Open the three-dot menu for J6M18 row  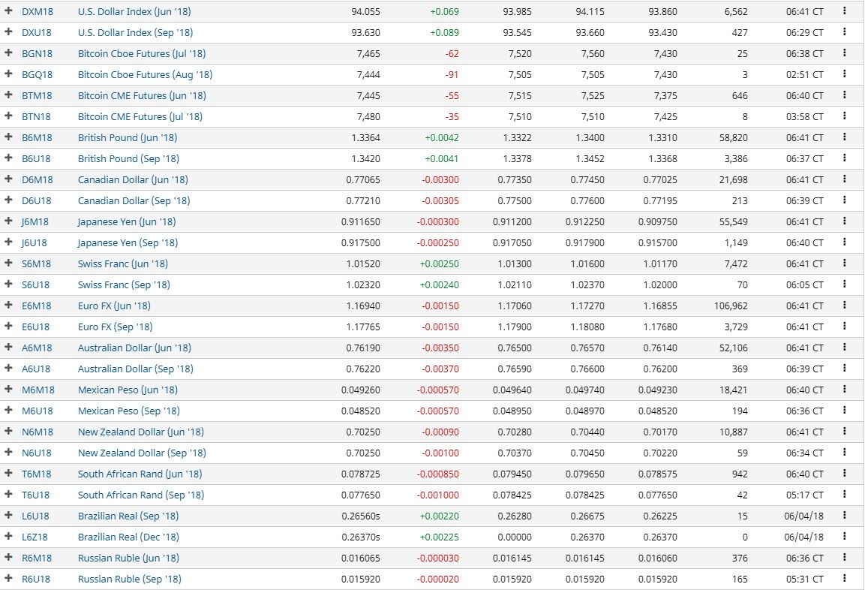click(x=844, y=221)
